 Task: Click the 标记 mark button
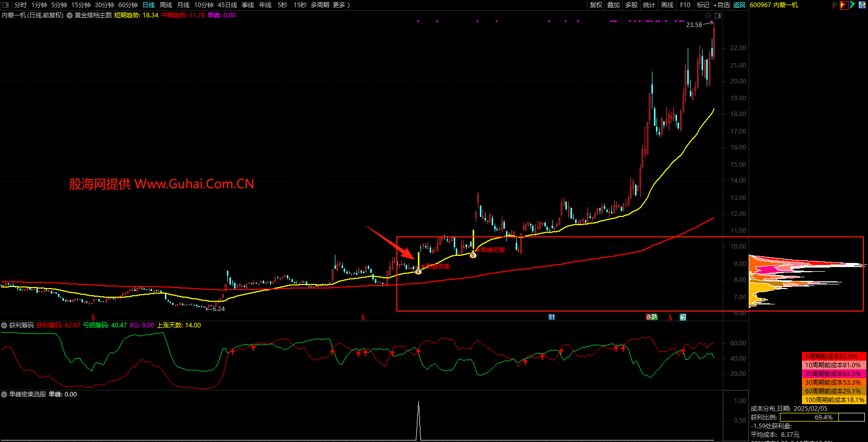tap(703, 5)
